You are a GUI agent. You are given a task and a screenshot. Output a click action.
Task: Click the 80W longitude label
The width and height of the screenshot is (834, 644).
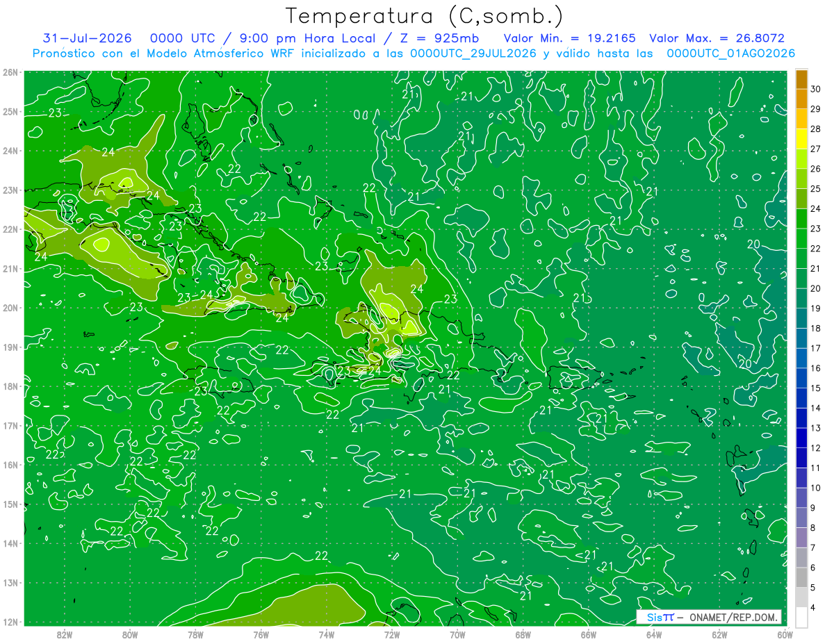(x=130, y=634)
